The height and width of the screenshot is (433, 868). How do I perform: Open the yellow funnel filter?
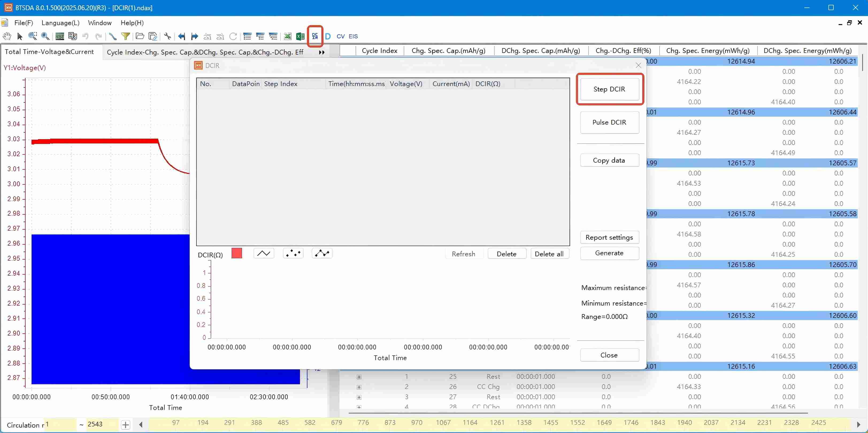click(x=125, y=36)
